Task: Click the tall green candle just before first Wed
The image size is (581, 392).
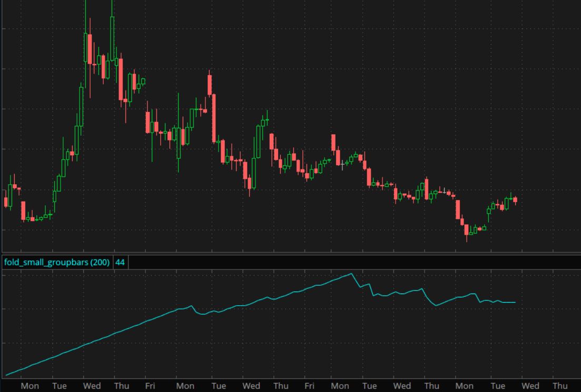Action: pos(81,105)
